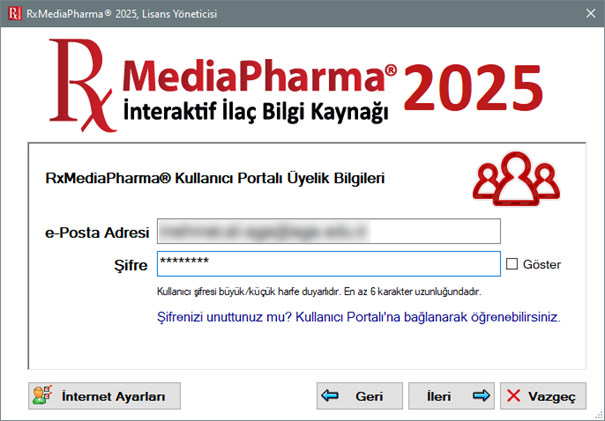Viewport: 605px width, 421px height.
Task: Enable the Göster checkbox
Action: pos(512,264)
